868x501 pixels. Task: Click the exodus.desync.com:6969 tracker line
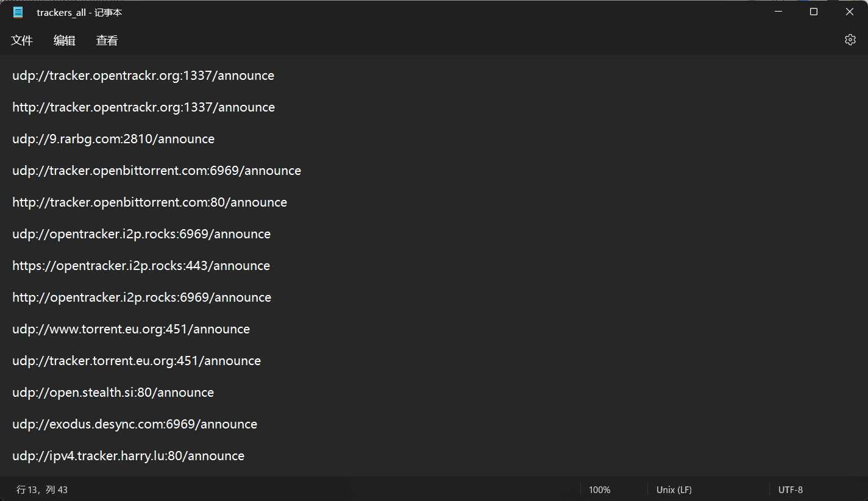click(135, 424)
